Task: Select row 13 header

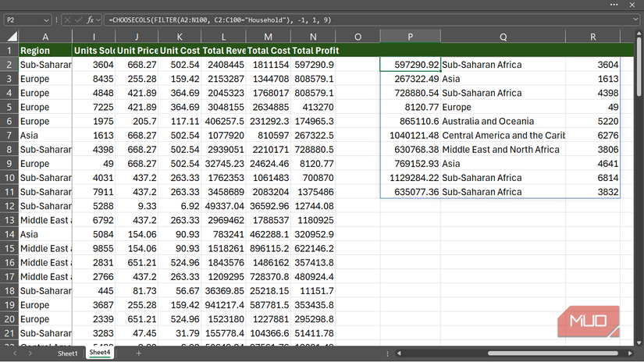Action: (9, 220)
